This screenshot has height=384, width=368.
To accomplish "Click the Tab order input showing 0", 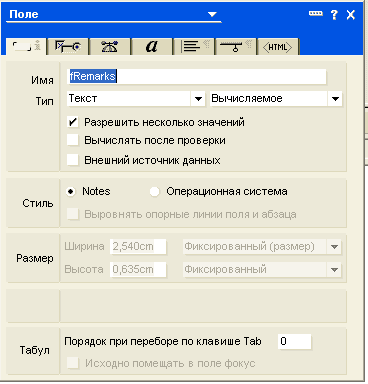I will [x=294, y=342].
